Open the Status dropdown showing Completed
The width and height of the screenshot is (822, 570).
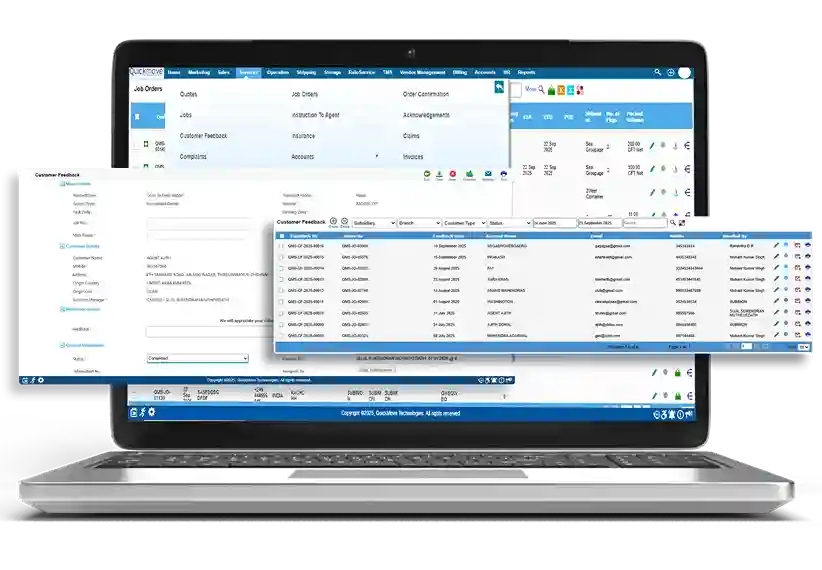(x=197, y=358)
